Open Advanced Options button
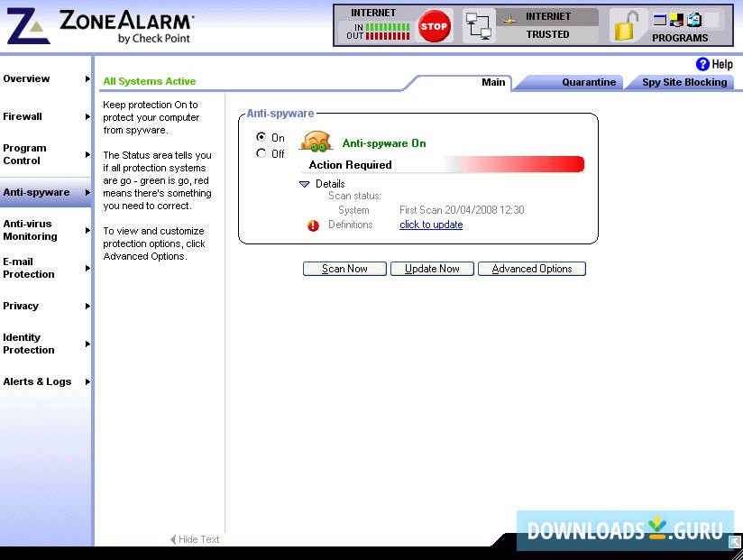 click(x=532, y=269)
